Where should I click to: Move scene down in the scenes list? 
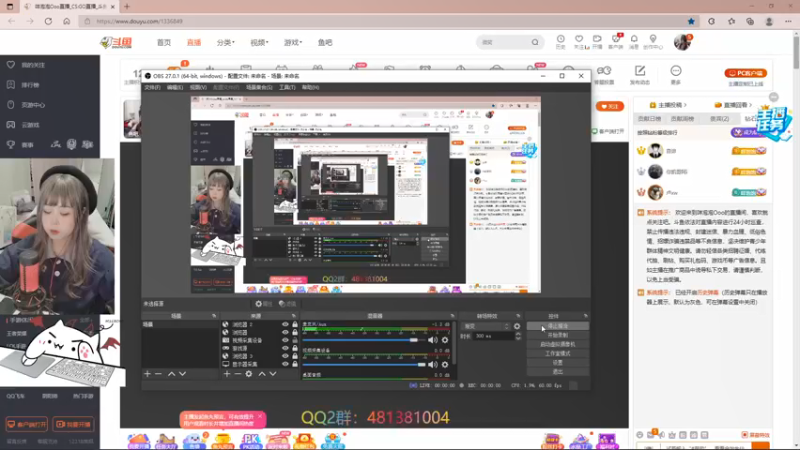[x=182, y=374]
